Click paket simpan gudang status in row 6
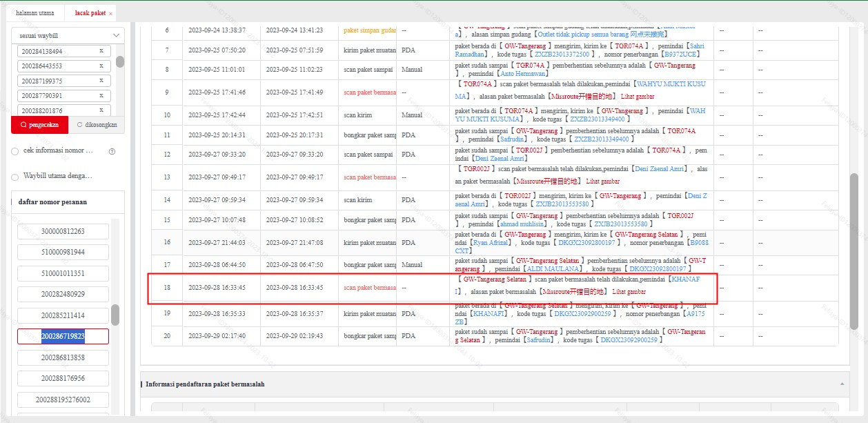The height and width of the screenshot is (423, 868). (x=370, y=30)
